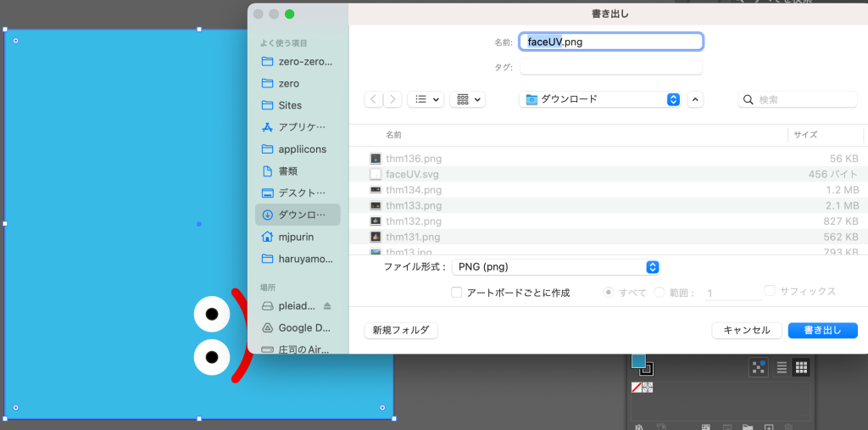Enable アートボードごとに作成 checkbox
This screenshot has height=430, width=868.
(457, 293)
